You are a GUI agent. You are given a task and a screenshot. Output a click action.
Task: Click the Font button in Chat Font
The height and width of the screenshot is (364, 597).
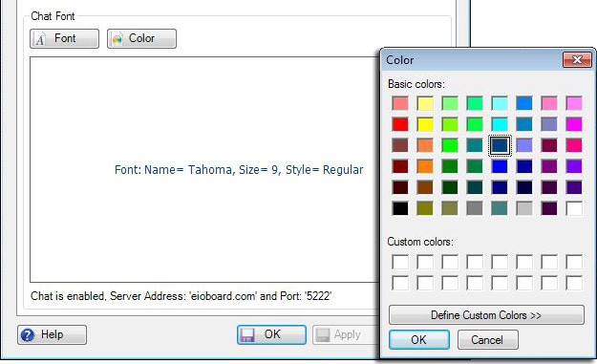tap(64, 38)
